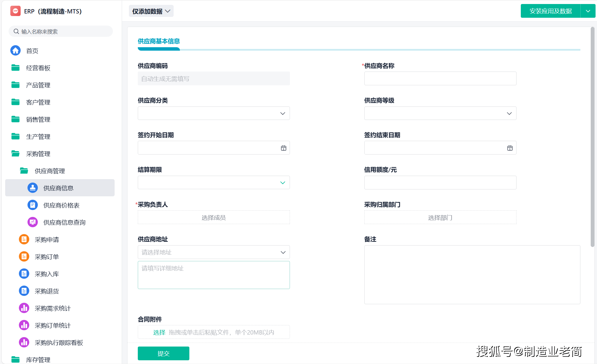Open the 产品管理 menu
The image size is (597, 364).
point(60,85)
